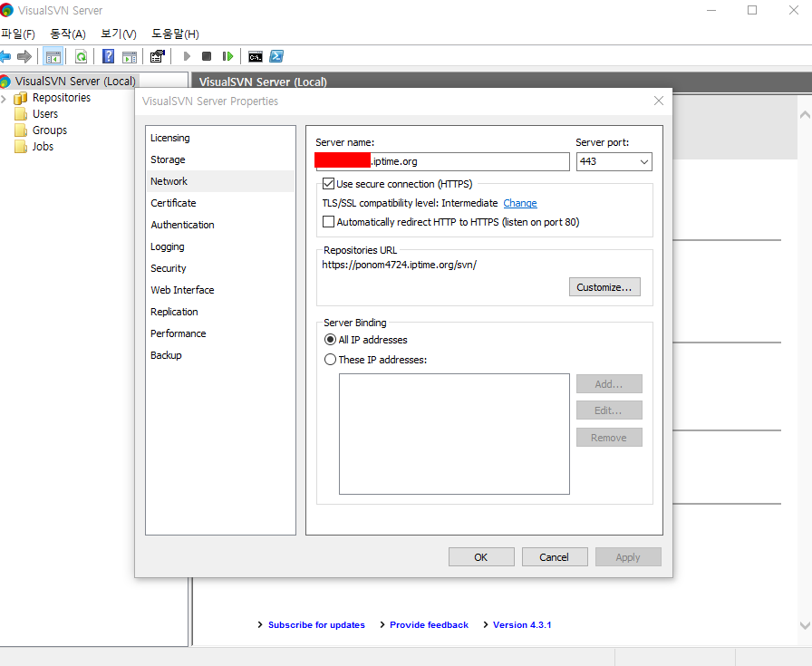Screen dimensions: 812x666
Task: Switch to Performance properties page
Action: 220,333
